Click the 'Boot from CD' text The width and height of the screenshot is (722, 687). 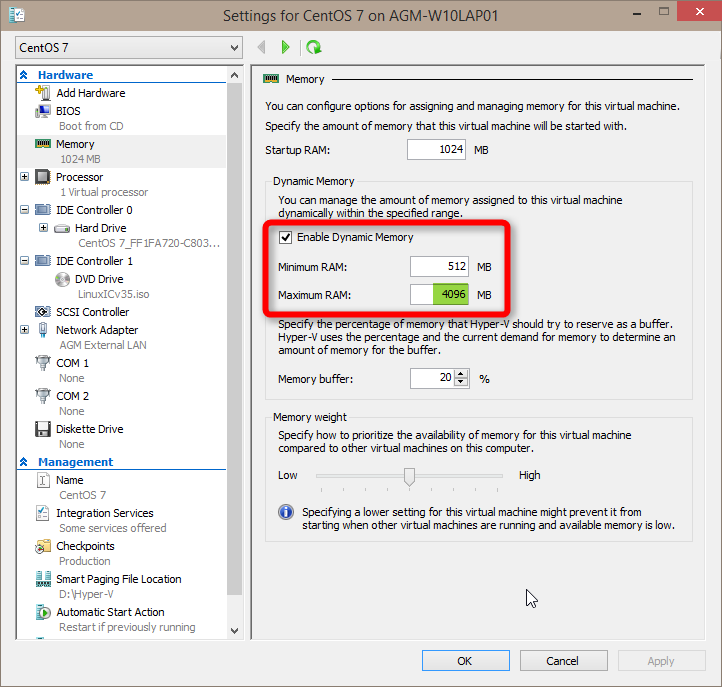pos(91,126)
